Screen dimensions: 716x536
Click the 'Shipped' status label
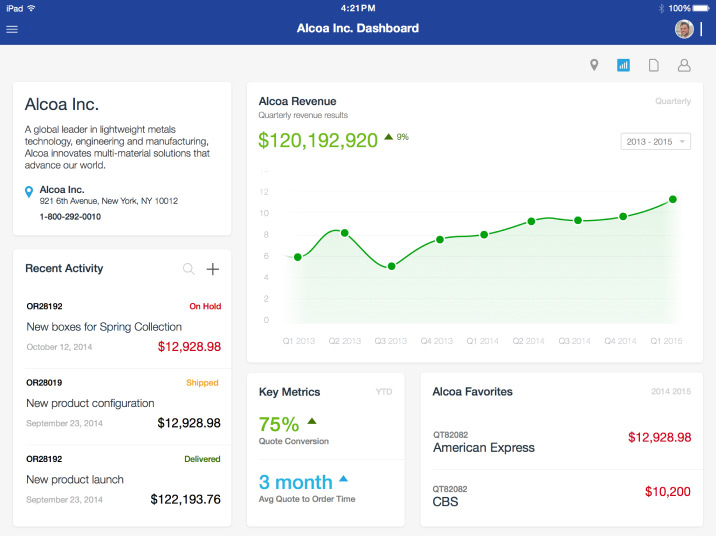coord(202,383)
